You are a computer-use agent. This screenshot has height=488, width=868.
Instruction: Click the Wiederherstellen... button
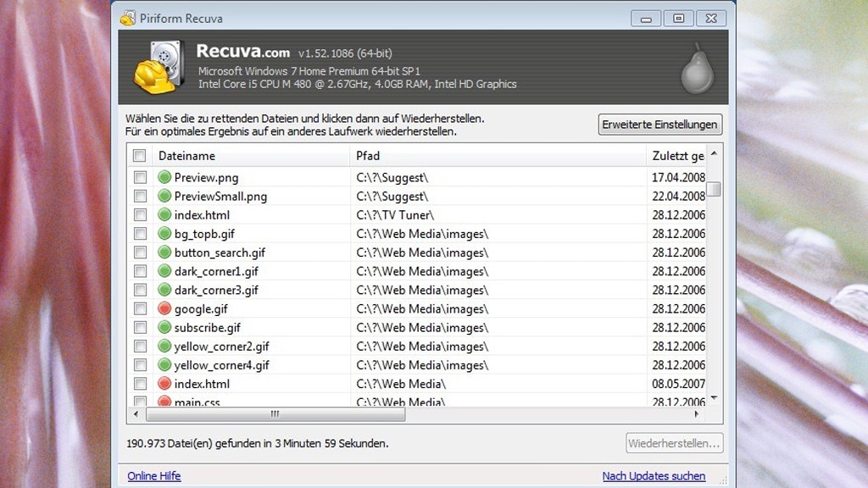pos(674,443)
